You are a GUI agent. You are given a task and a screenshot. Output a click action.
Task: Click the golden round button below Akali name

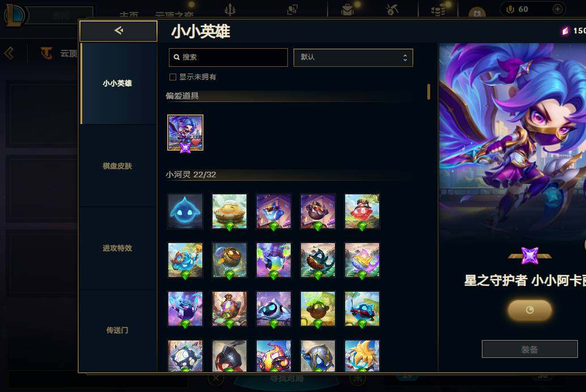pyautogui.click(x=529, y=310)
